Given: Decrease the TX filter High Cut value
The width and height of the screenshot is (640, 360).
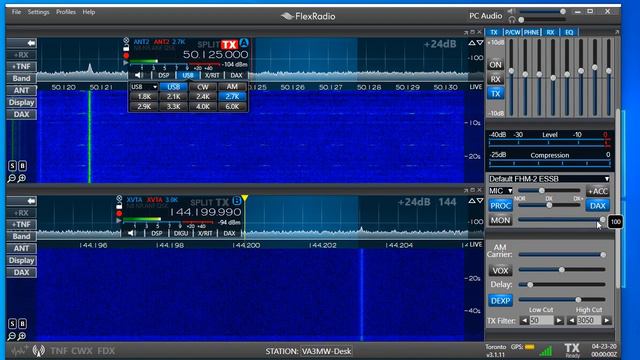Looking at the screenshot, I should [571, 321].
